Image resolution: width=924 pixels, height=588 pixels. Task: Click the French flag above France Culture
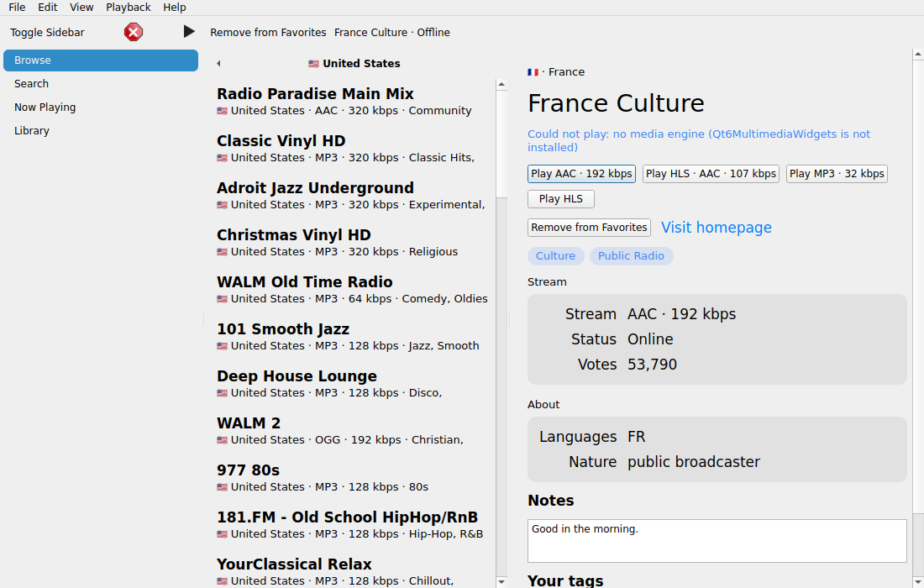coord(533,72)
